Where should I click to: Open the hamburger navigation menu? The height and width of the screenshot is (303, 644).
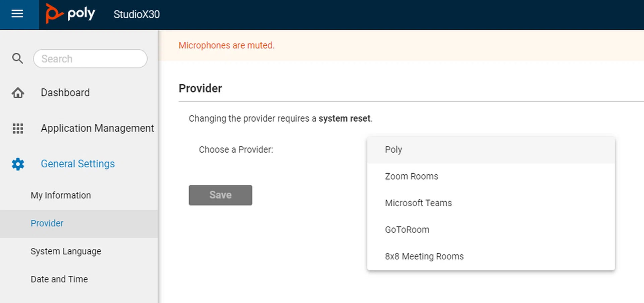[x=17, y=14]
